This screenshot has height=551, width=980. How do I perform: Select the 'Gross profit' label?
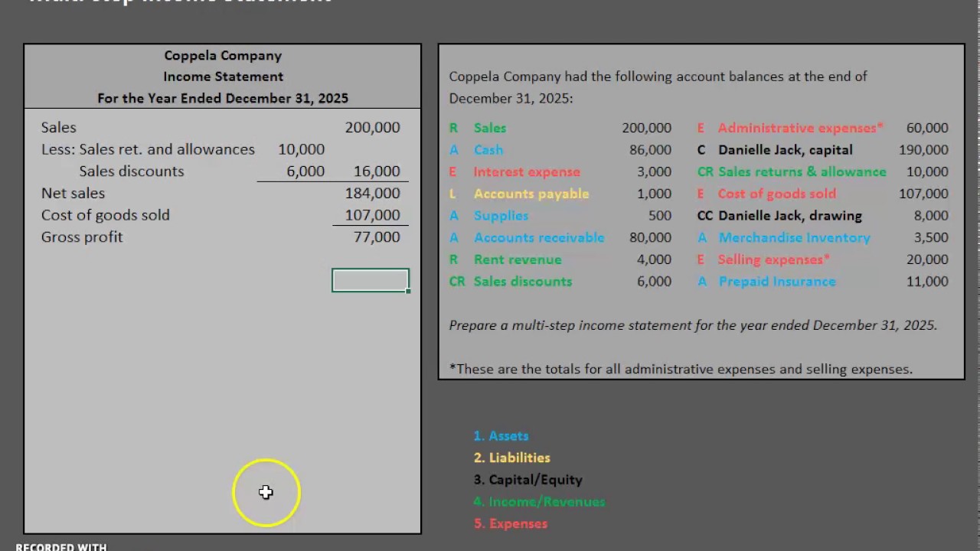pos(82,236)
